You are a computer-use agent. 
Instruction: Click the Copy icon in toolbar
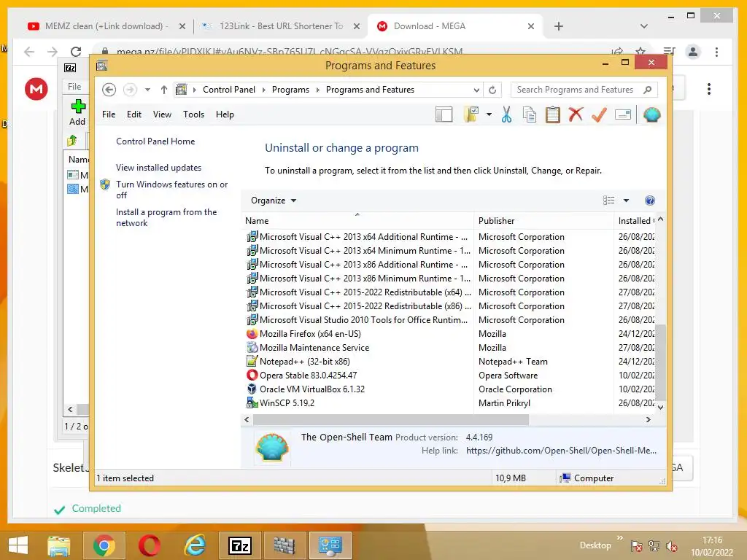[530, 114]
